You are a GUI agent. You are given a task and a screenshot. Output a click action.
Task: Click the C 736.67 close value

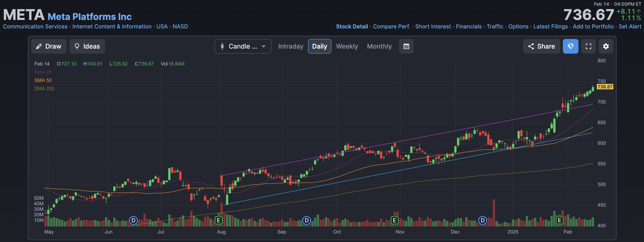(144, 64)
